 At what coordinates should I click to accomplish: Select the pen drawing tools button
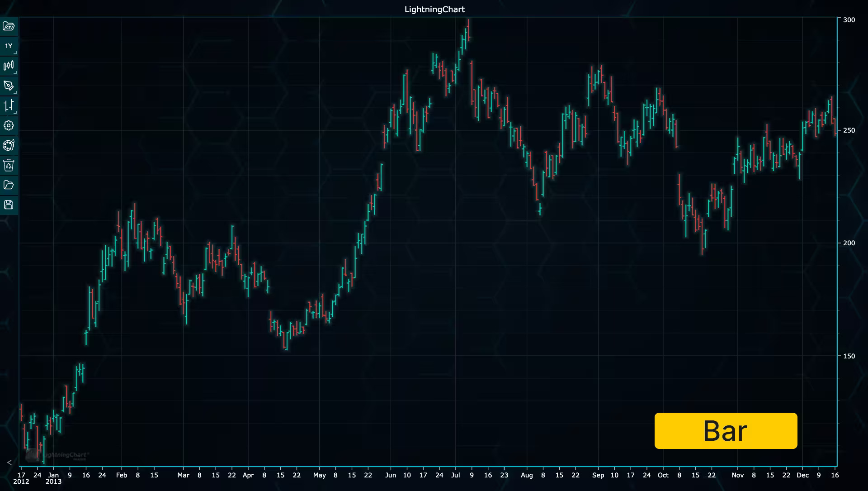click(x=9, y=86)
